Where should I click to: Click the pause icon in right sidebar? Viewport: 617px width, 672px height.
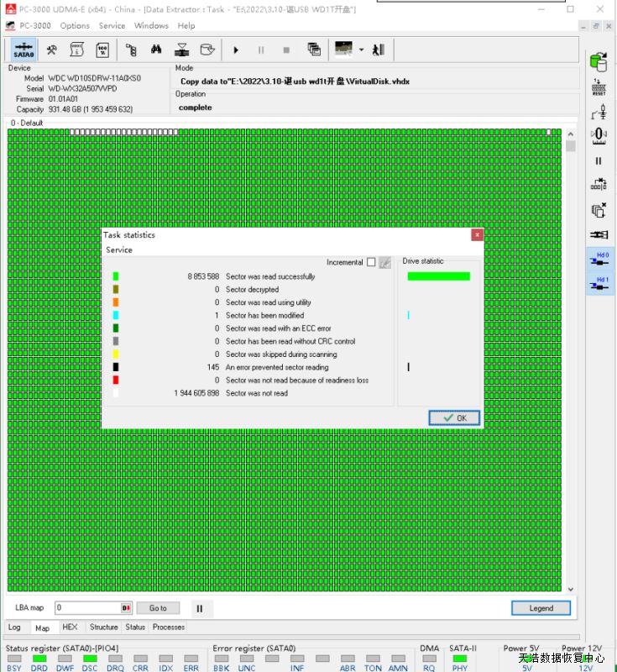coord(599,160)
